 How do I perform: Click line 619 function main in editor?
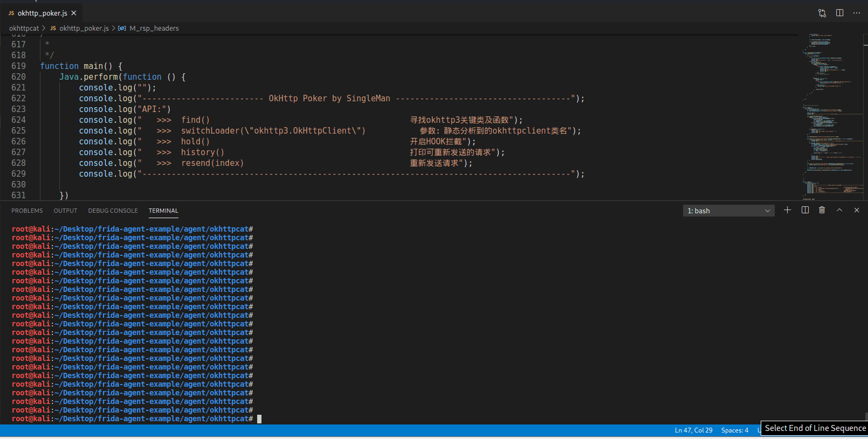81,66
